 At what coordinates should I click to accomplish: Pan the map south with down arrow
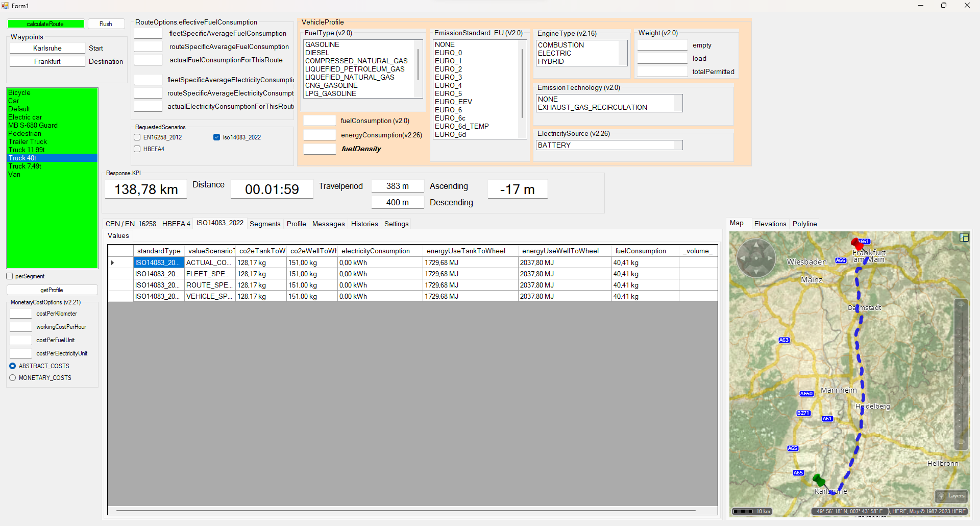point(756,271)
